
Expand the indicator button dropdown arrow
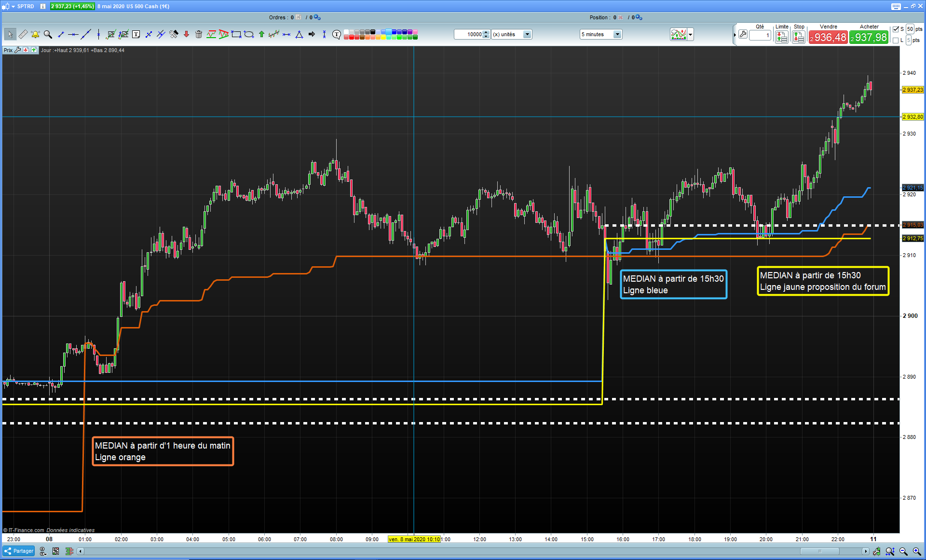[x=691, y=34]
